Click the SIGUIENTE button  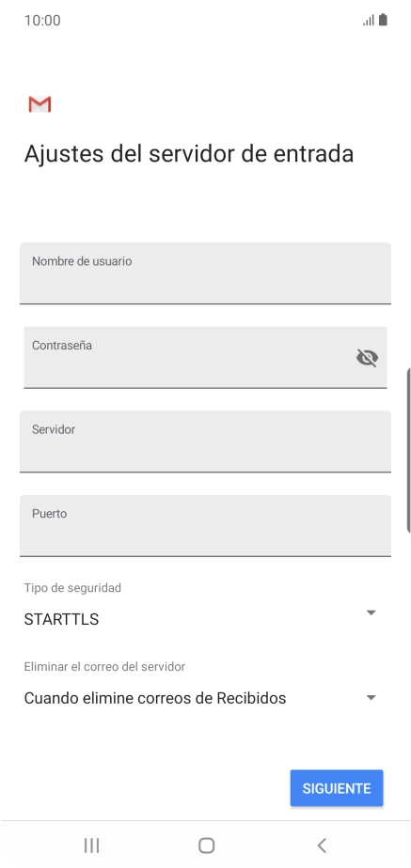coord(337,788)
